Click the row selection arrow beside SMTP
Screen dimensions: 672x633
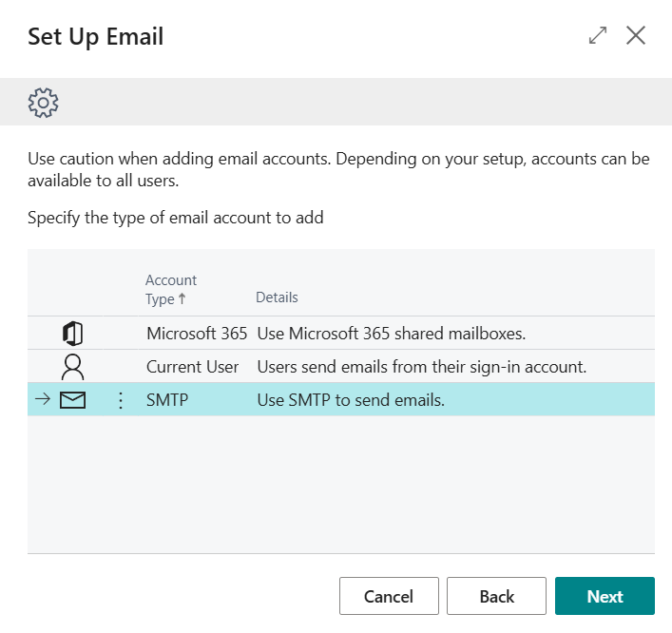[43, 399]
